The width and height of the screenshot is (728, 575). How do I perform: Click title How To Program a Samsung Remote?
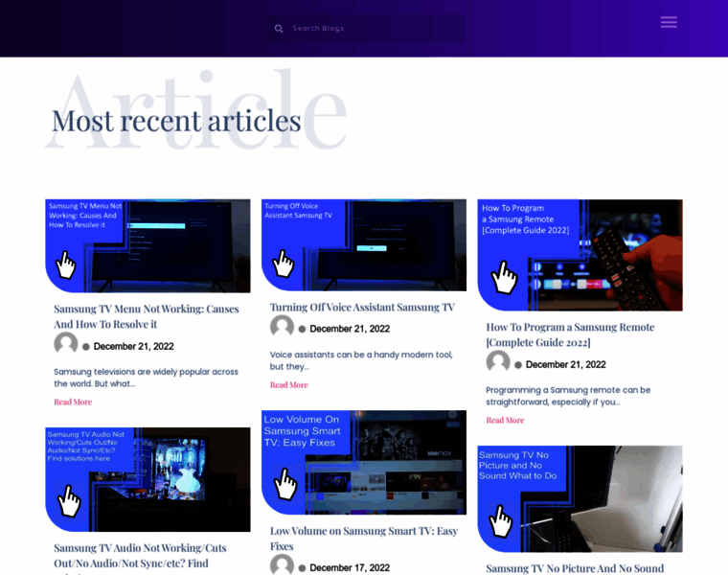pyautogui.click(x=570, y=334)
